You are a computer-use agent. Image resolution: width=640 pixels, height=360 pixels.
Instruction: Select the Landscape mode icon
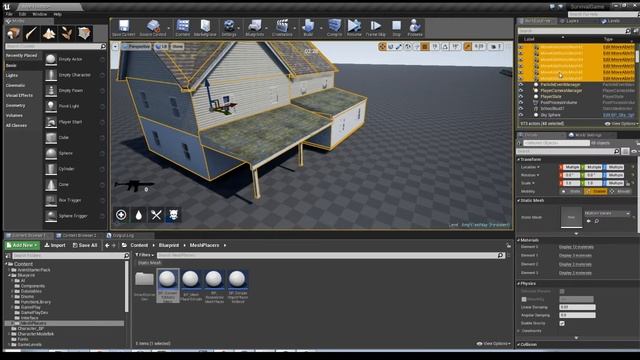pos(49,33)
